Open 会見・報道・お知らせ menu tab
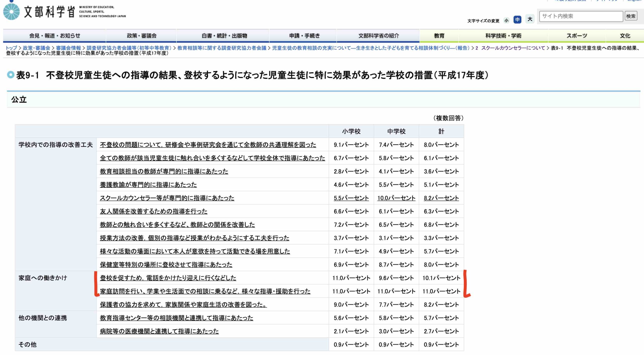The height and width of the screenshot is (355, 644). click(x=55, y=36)
